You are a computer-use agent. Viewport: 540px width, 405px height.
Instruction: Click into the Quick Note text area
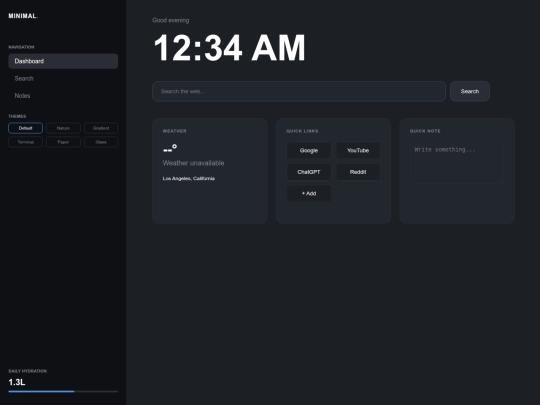coord(457,163)
